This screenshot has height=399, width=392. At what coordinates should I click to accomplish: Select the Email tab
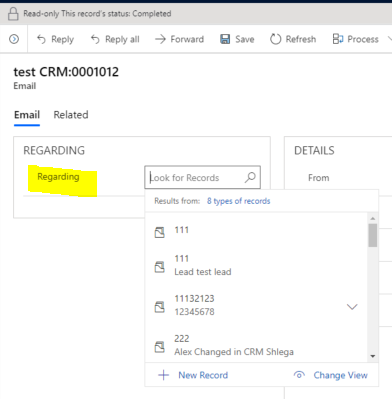click(x=27, y=115)
